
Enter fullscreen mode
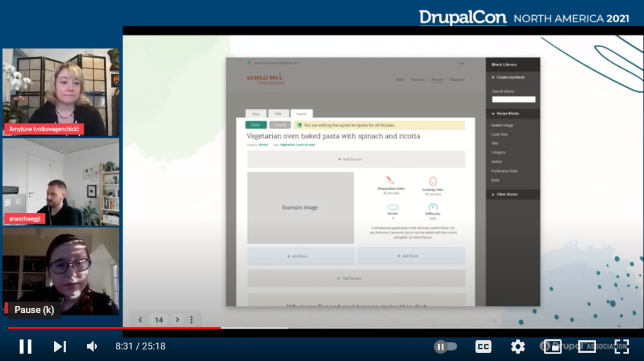click(x=622, y=347)
